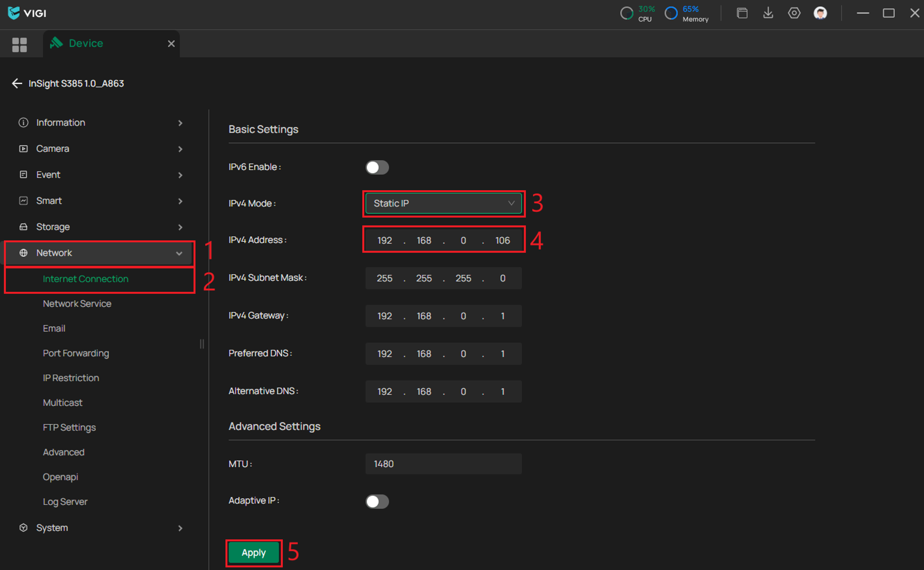The width and height of the screenshot is (924, 570).
Task: Open IP Restriction submenu item
Action: [71, 378]
